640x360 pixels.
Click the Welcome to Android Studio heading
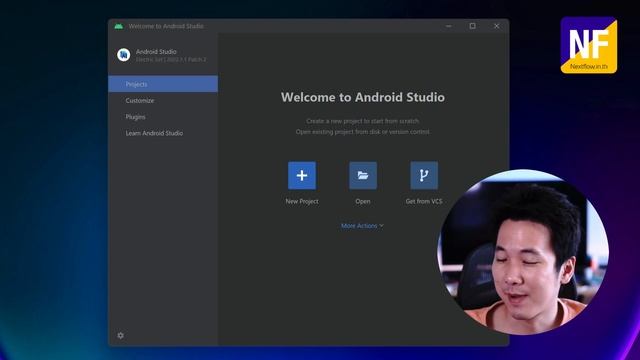(363, 97)
